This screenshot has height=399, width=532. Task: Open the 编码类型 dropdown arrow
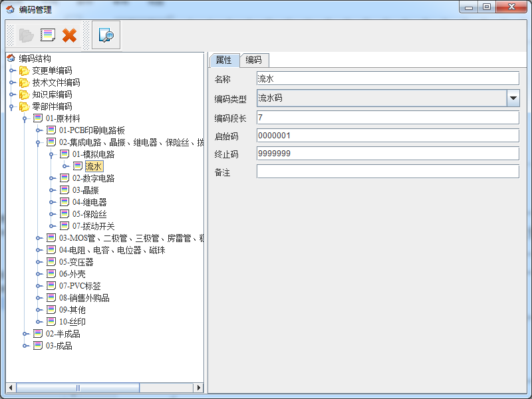coord(513,98)
